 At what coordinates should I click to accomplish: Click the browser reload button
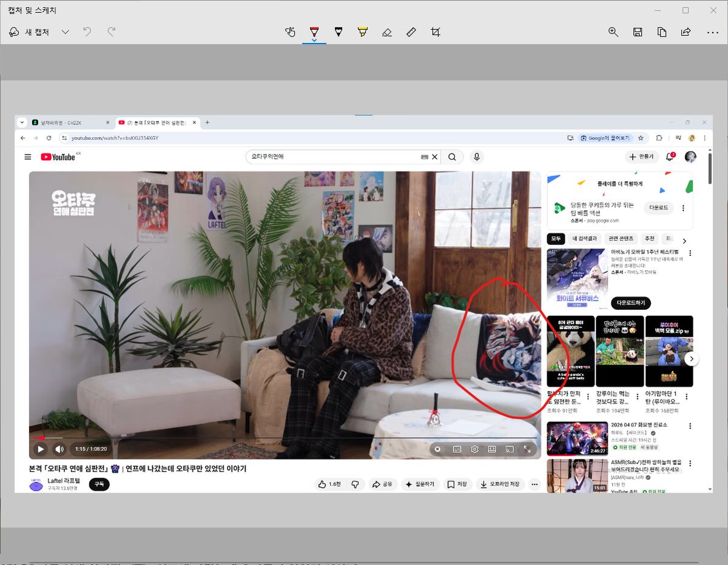click(x=48, y=138)
